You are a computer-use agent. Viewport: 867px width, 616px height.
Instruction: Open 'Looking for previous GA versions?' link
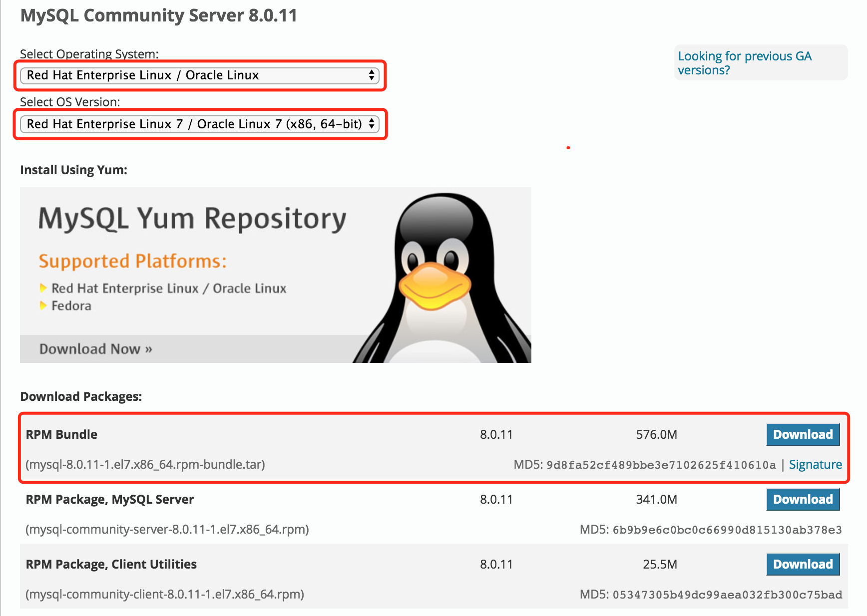[744, 63]
